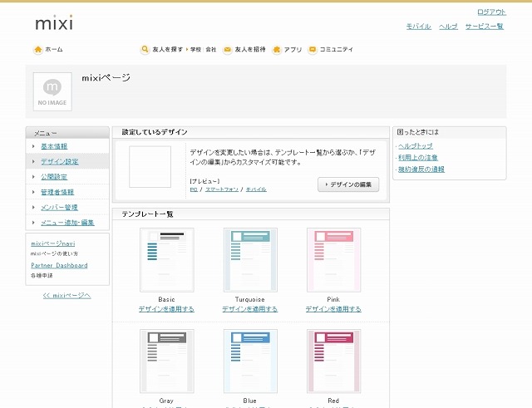Open 友人を探す in the navigation
Image resolution: width=532 pixels, height=408 pixels.
[x=168, y=50]
